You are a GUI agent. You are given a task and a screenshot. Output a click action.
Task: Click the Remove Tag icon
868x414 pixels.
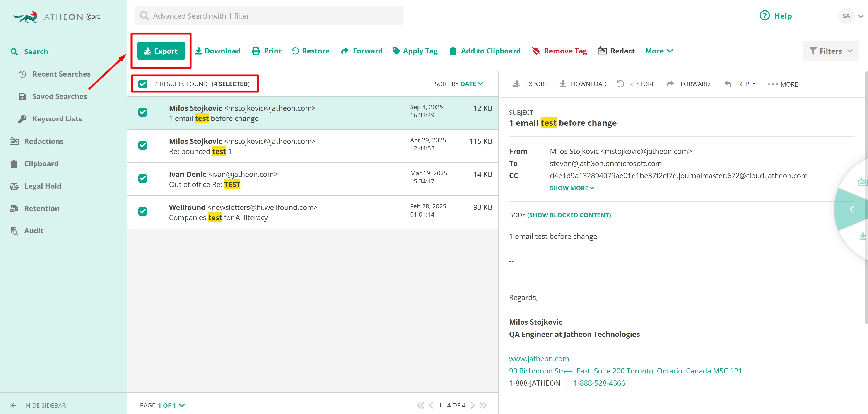(536, 51)
